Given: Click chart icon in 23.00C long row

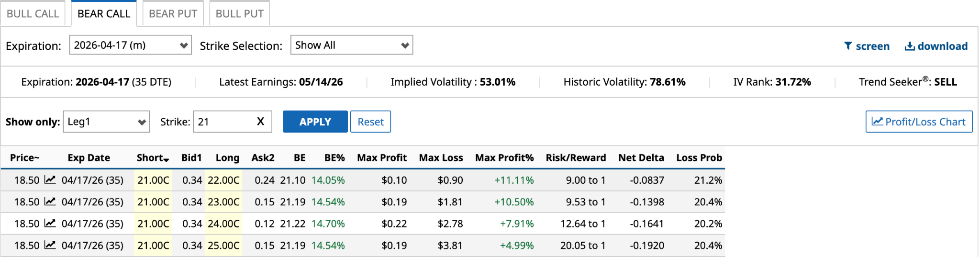Looking at the screenshot, I should pyautogui.click(x=50, y=202).
